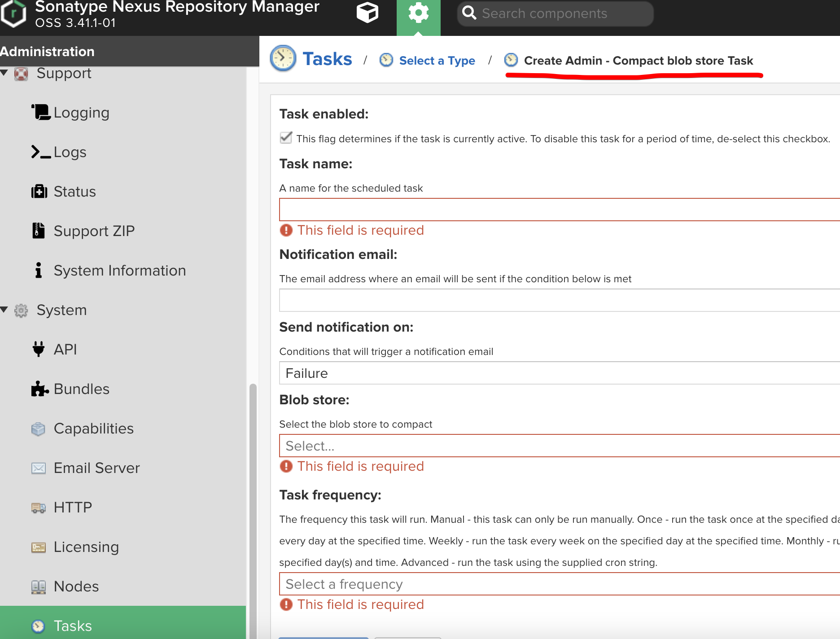Click inside the Search components field
This screenshot has height=639, width=840.
pyautogui.click(x=556, y=13)
